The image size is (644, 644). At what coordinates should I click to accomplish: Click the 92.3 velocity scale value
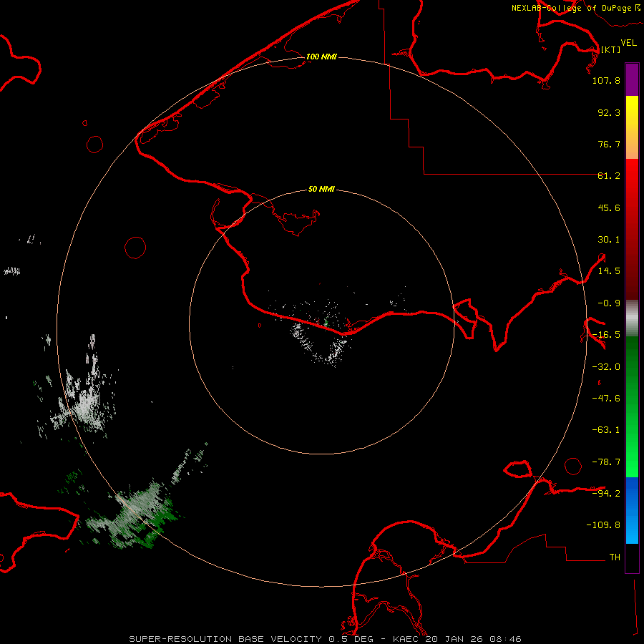point(609,112)
